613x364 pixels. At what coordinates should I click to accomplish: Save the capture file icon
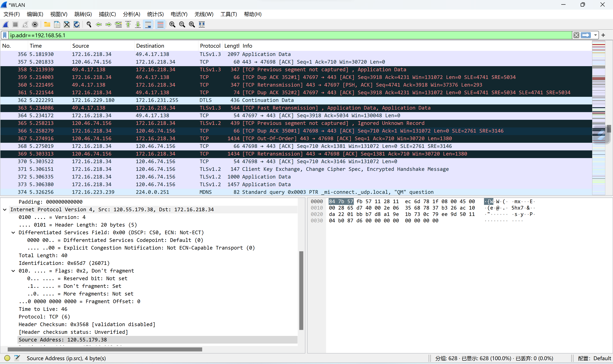57,24
